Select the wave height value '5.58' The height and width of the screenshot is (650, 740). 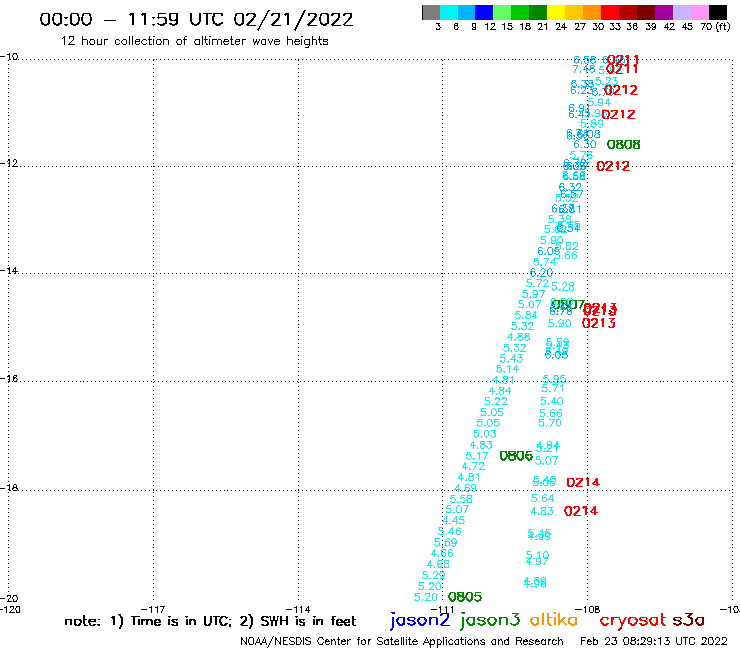(x=461, y=499)
